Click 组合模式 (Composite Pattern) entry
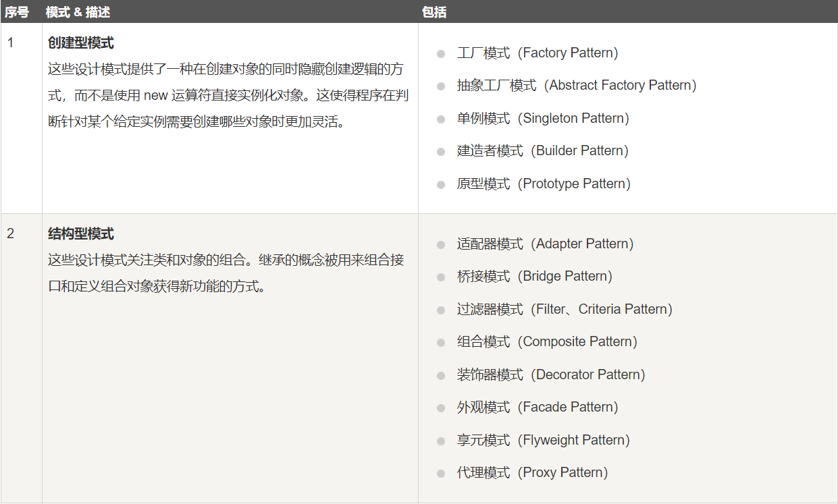This screenshot has height=504, width=838. pyautogui.click(x=546, y=341)
